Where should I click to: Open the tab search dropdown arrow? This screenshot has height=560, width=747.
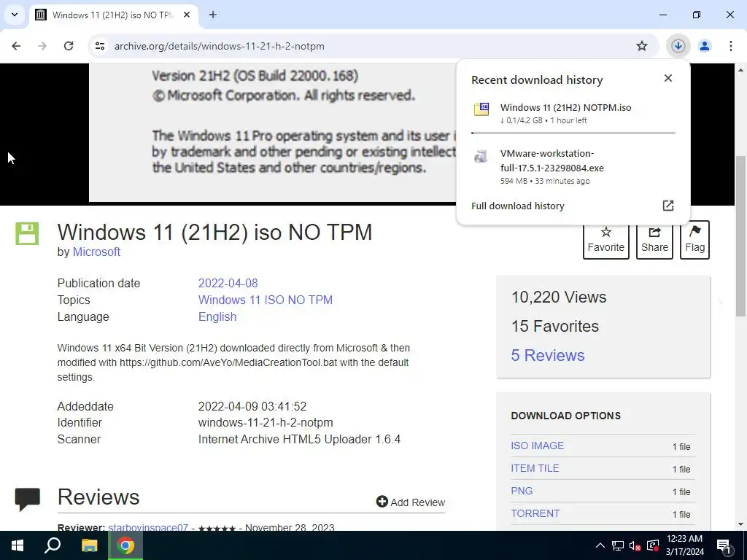(15, 15)
